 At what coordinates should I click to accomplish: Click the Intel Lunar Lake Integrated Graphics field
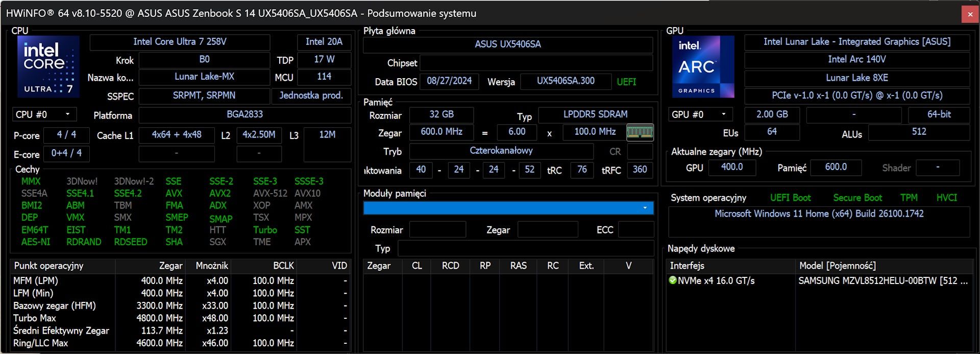tap(857, 42)
